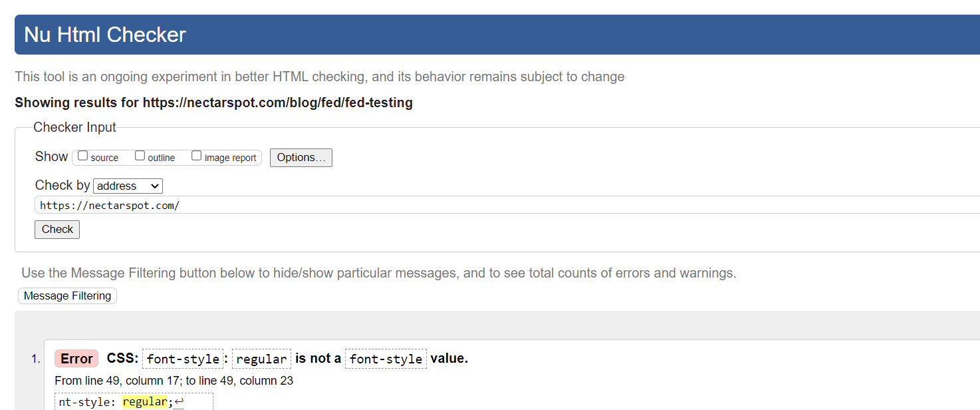
Task: Click error item number 1
Action: [x=36, y=359]
